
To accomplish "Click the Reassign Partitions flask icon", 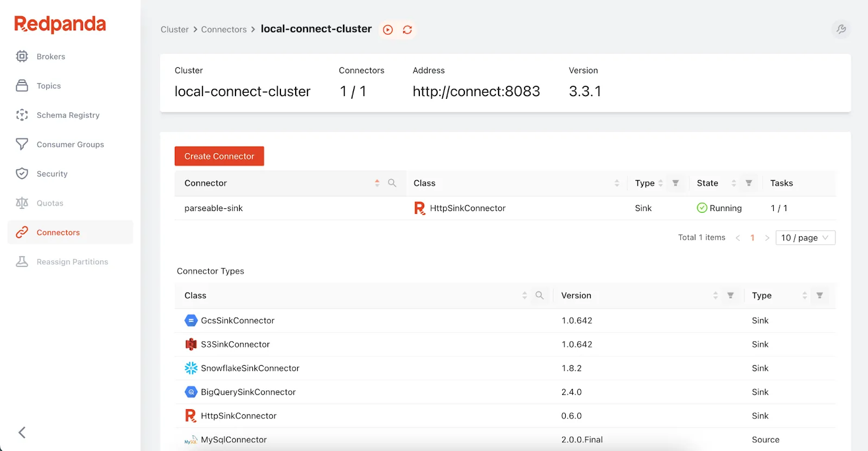I will point(22,262).
